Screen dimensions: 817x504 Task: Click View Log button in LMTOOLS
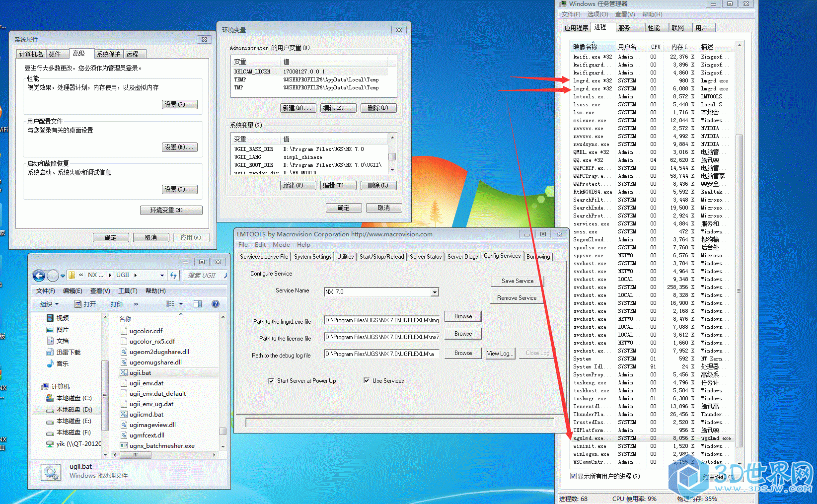(x=499, y=353)
